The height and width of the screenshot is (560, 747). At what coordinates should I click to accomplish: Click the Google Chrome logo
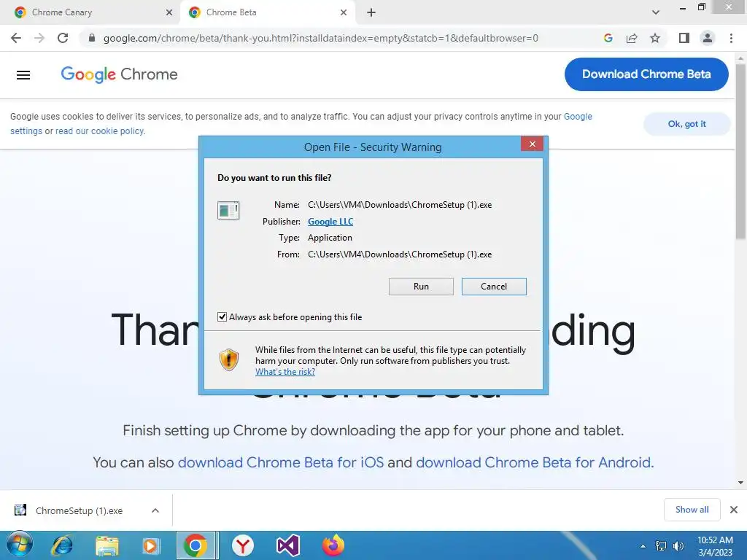click(119, 74)
